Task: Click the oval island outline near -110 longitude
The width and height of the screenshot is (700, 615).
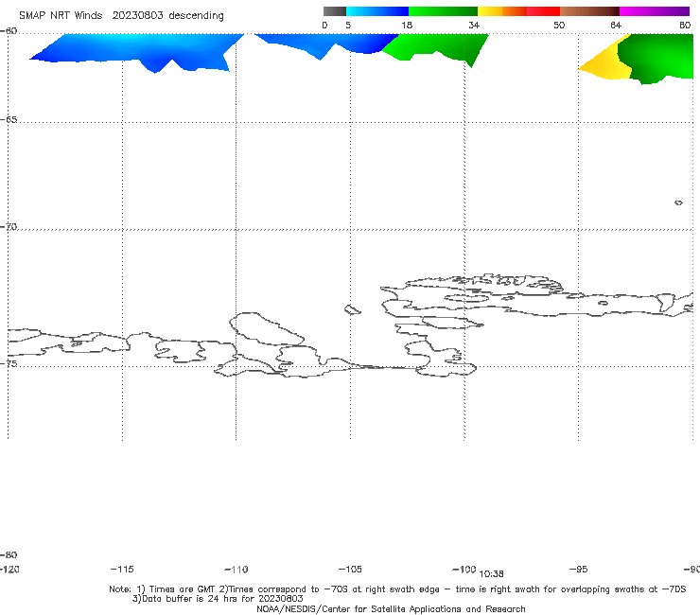Action: pos(267,329)
